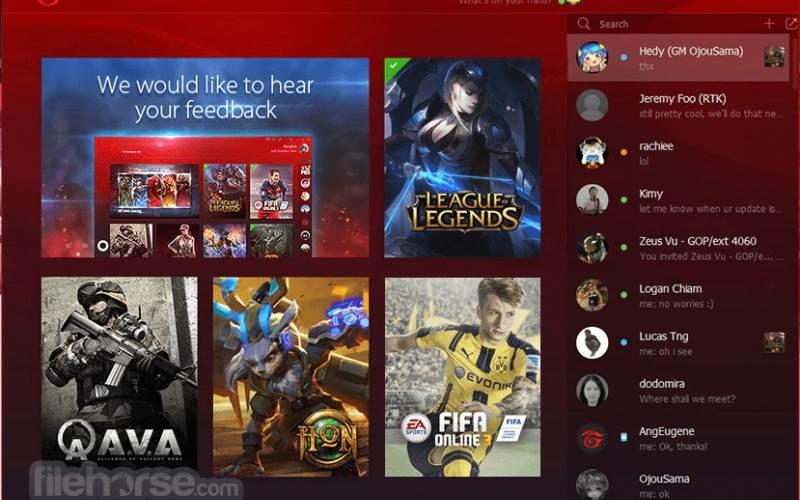Viewport: 800px width, 500px height.
Task: Click game icon beside Lucas Tng's row
Action: [774, 342]
